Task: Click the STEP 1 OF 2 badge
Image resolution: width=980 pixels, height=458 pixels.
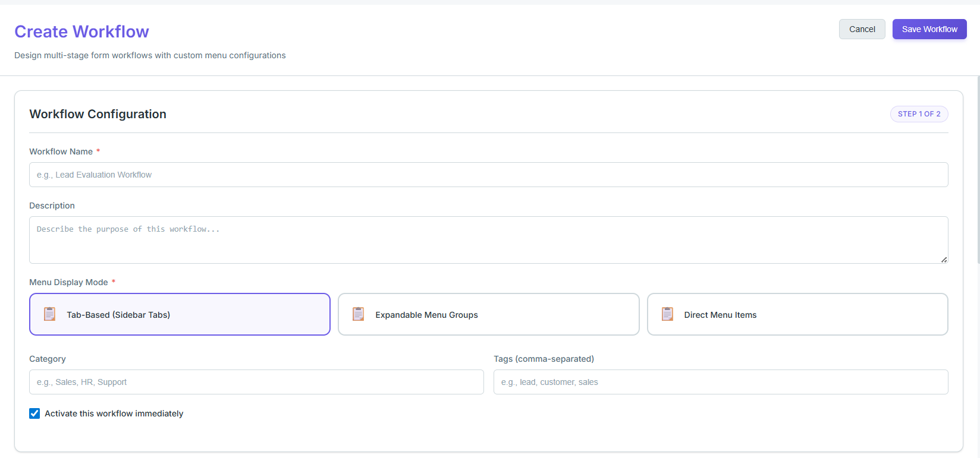Action: coord(919,114)
